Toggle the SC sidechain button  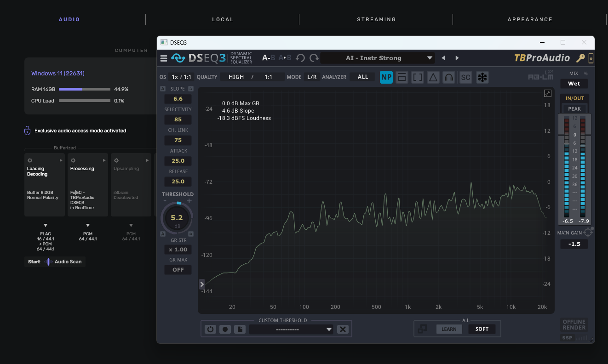pyautogui.click(x=466, y=77)
